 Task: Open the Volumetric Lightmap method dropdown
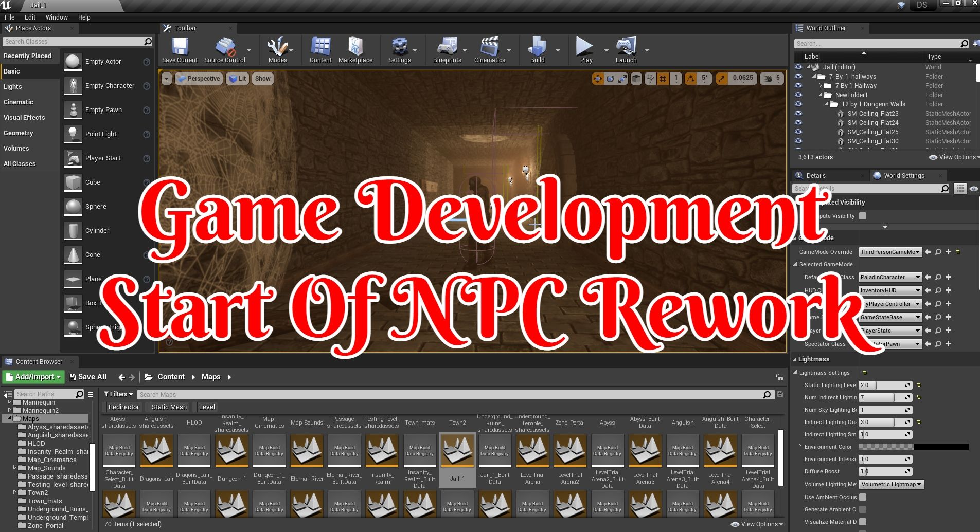tap(891, 484)
